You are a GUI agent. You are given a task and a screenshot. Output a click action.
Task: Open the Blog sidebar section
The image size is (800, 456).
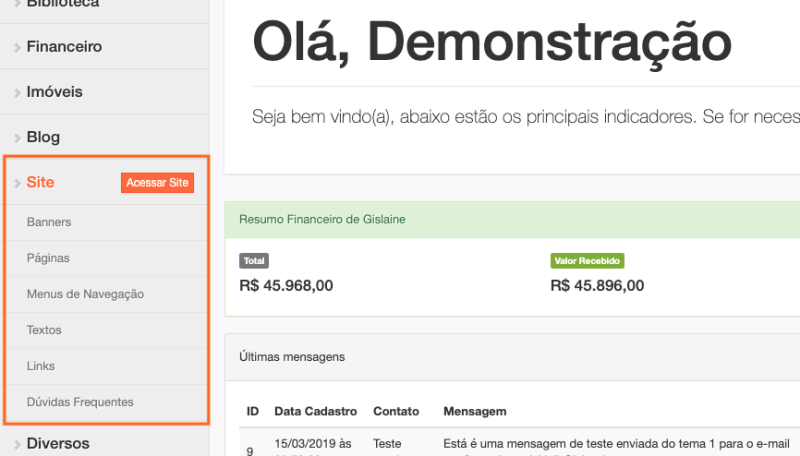[x=43, y=138]
